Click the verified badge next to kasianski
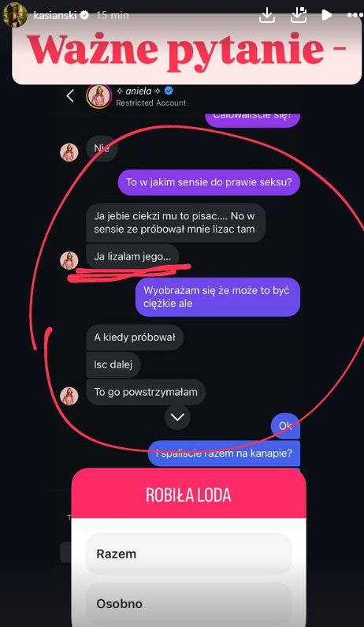364x627 pixels. (x=84, y=15)
